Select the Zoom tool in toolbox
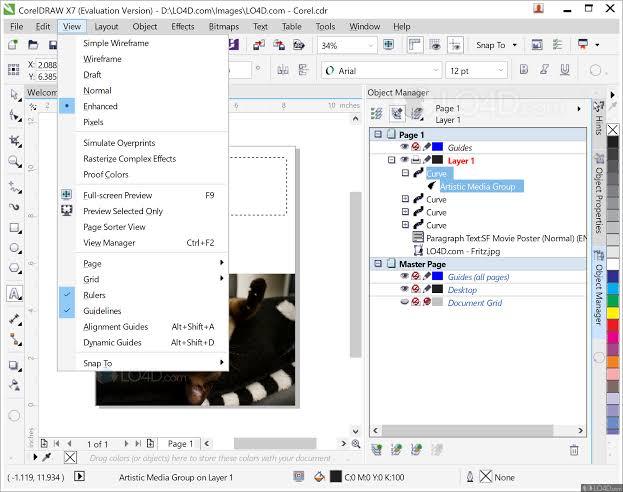This screenshot has height=492, width=623. coord(15,162)
